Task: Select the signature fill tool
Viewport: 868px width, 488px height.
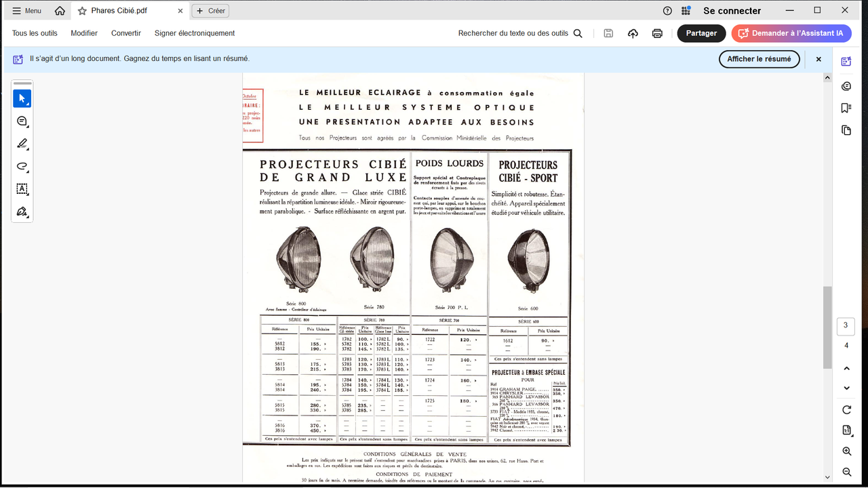Action: pos(22,211)
